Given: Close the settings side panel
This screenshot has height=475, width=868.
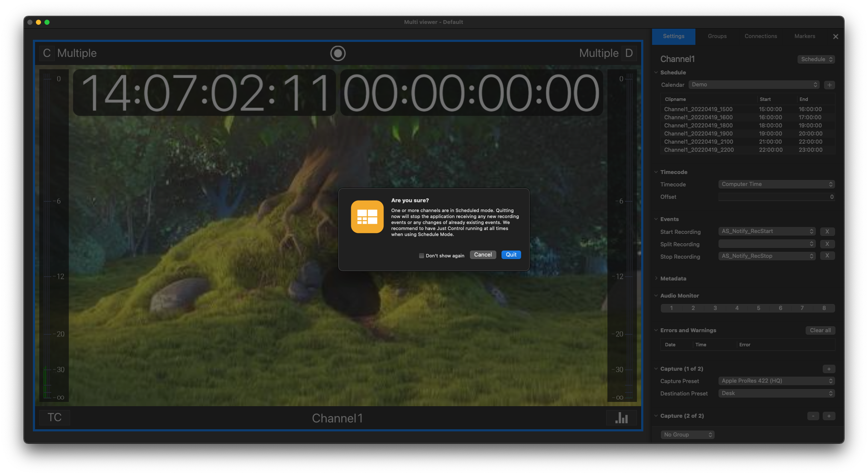Looking at the screenshot, I should (836, 36).
